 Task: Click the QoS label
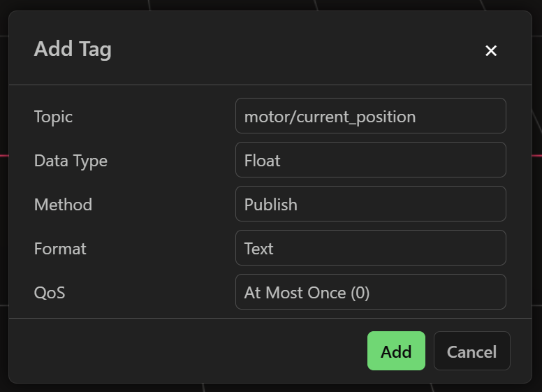[50, 293]
